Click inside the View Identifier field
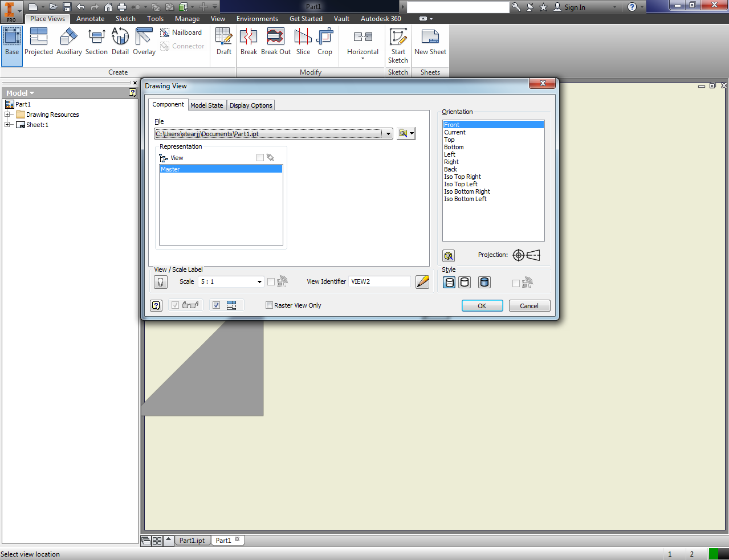This screenshot has width=729, height=560. click(x=379, y=281)
